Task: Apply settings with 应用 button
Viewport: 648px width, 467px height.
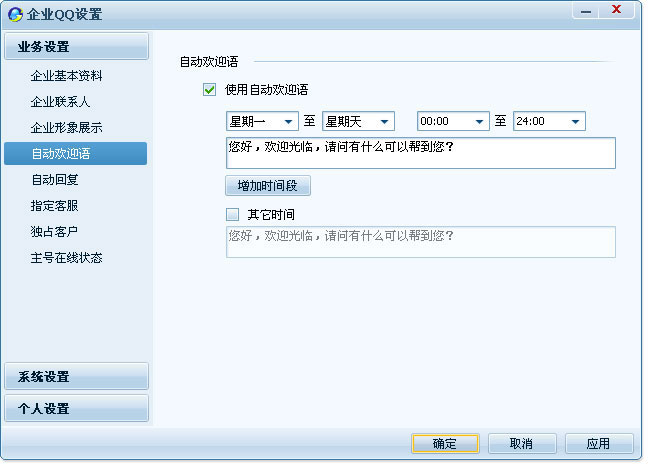Action: [599, 444]
